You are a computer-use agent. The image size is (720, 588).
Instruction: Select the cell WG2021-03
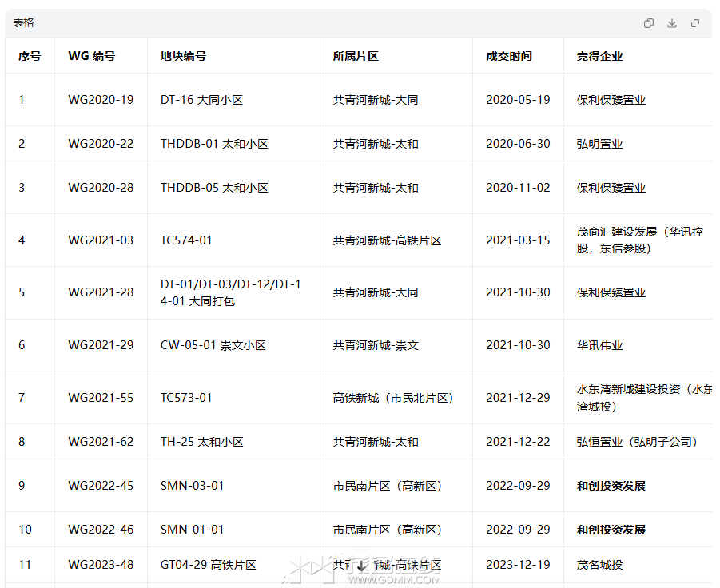pos(101,240)
